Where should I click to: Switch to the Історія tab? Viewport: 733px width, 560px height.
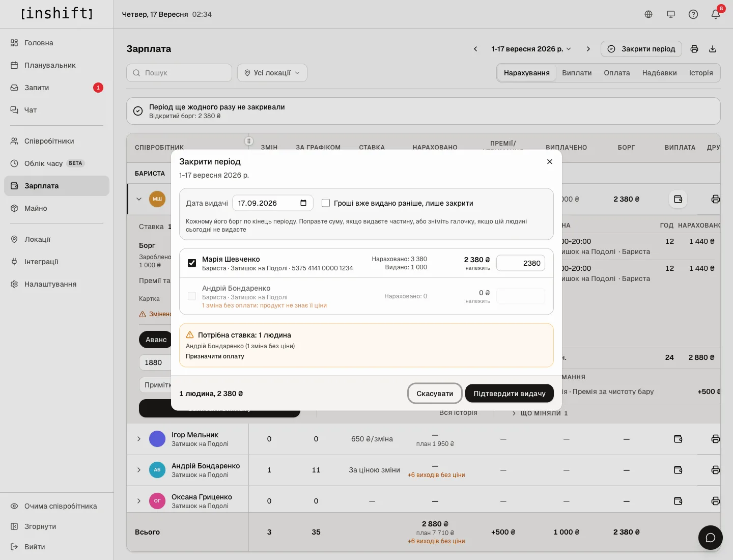[701, 73]
